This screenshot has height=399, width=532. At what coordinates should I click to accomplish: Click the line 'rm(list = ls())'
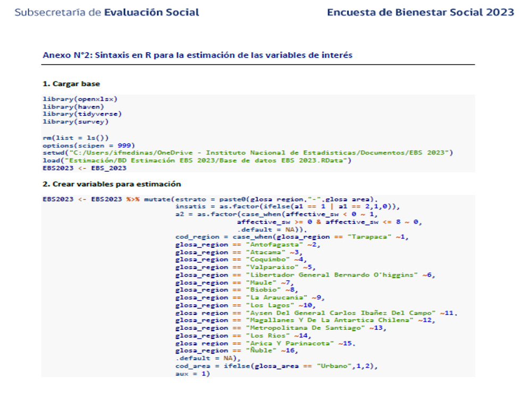coord(76,138)
